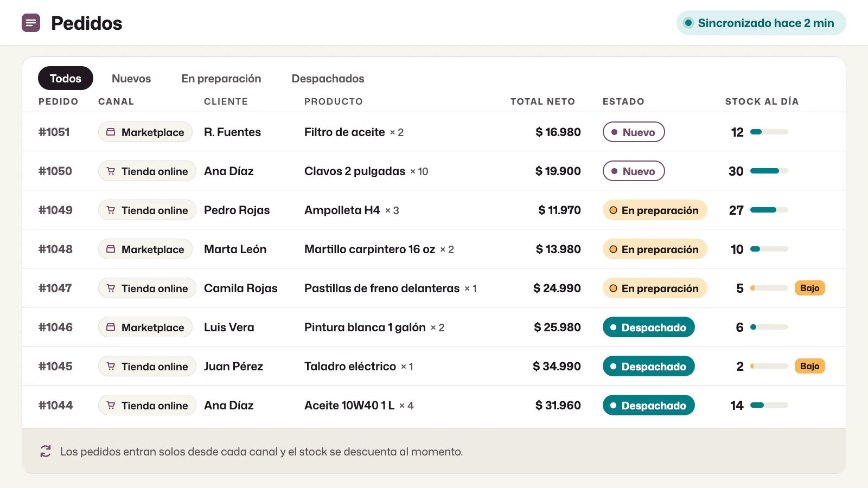Viewport: 868px width, 488px height.
Task: Click the ESTADO column header
Action: coord(623,101)
